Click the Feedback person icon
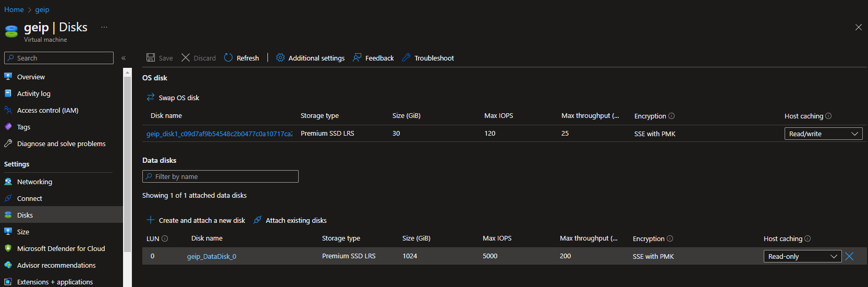 pyautogui.click(x=357, y=57)
